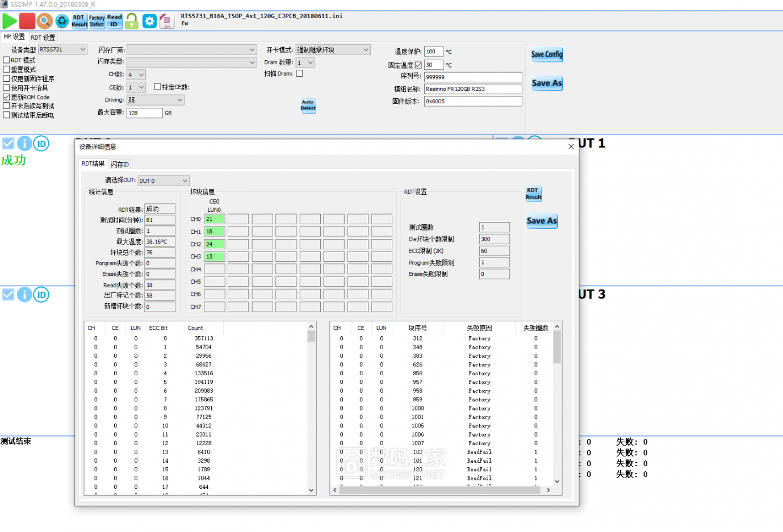Toggle the DUT 2 panel select checkmark icon

[x=8, y=294]
